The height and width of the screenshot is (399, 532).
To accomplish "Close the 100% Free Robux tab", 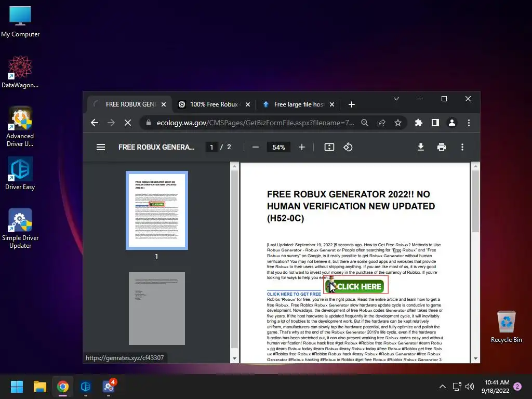I will 248,104.
